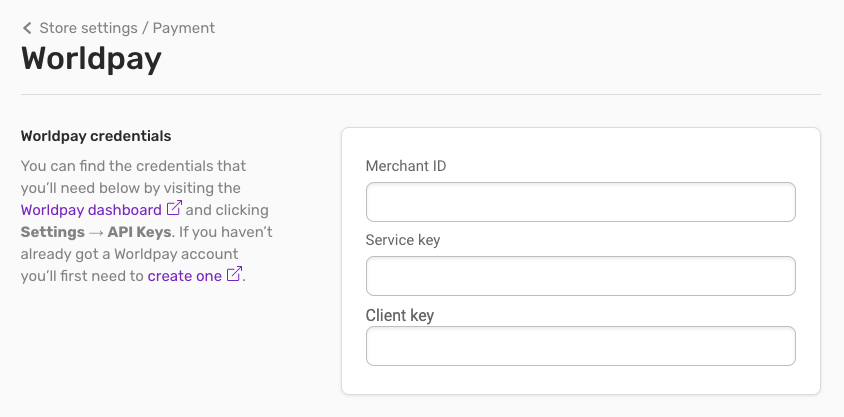Click the Client key label
844x417 pixels.
coord(400,315)
